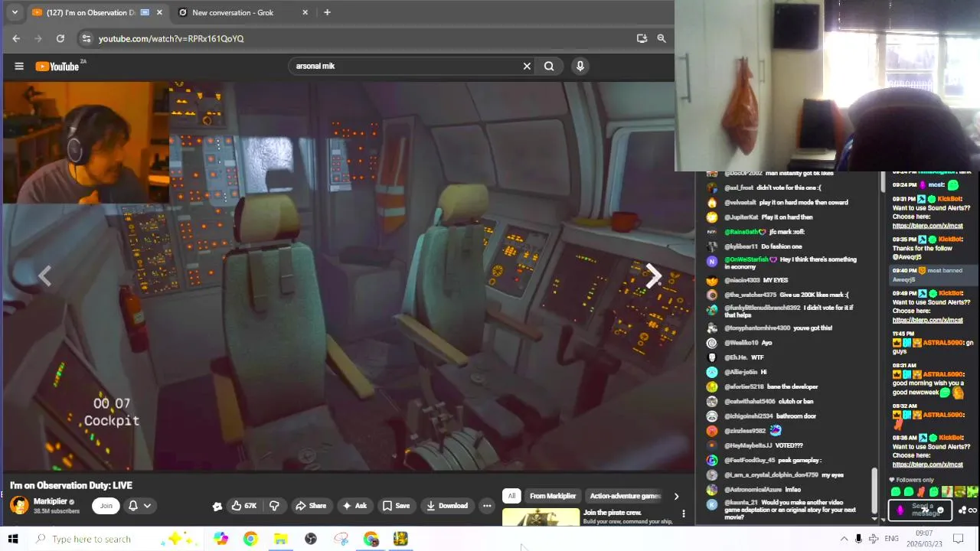
Task: Click the browser address bar URL
Action: click(171, 38)
